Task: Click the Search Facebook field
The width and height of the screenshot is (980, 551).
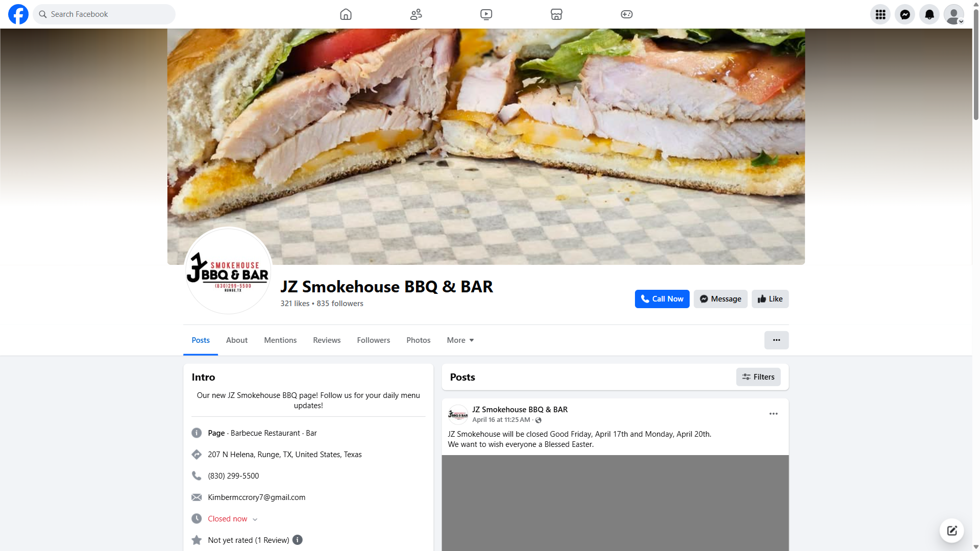Action: click(104, 14)
